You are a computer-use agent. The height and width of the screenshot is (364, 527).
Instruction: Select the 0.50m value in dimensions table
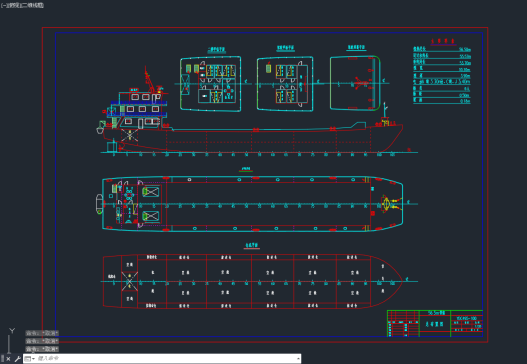(464, 95)
